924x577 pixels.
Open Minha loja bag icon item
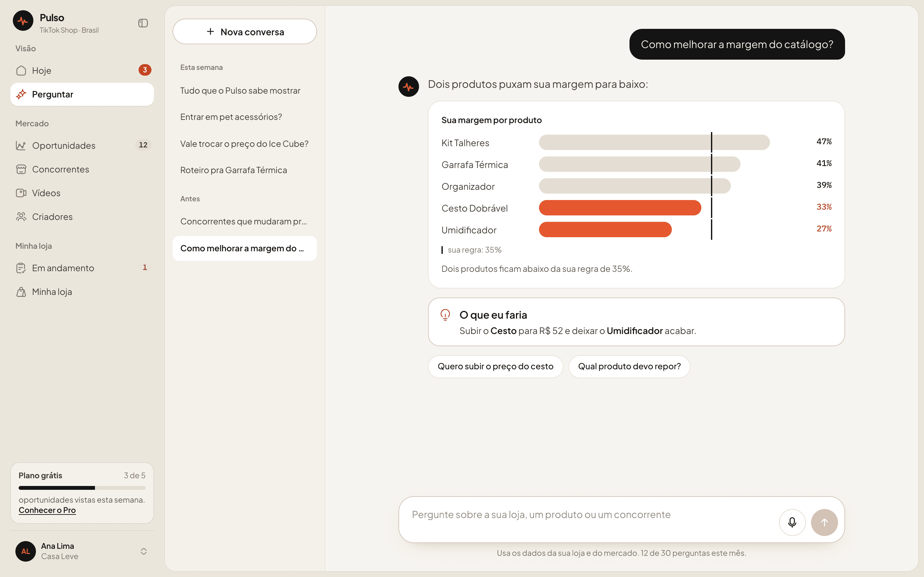[x=82, y=292]
